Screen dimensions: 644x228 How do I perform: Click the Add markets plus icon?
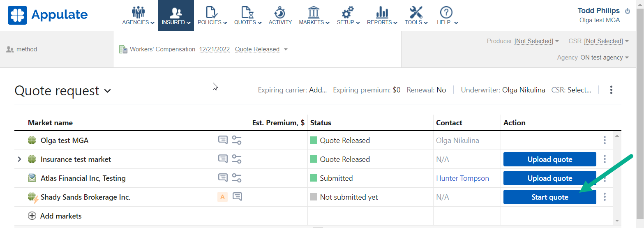(x=32, y=216)
